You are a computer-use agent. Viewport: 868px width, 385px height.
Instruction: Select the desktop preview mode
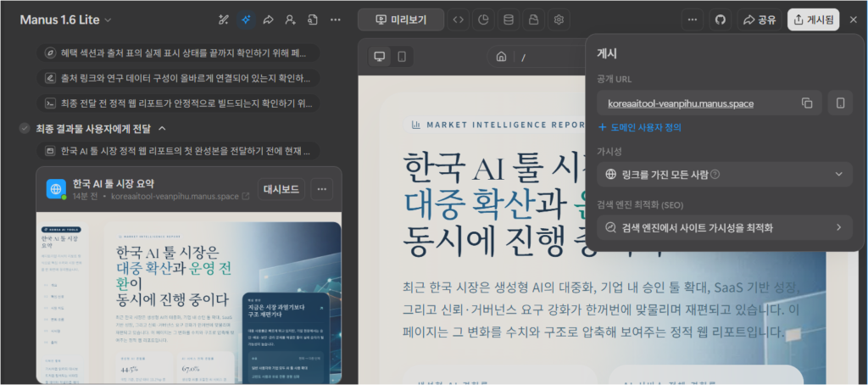pyautogui.click(x=380, y=57)
